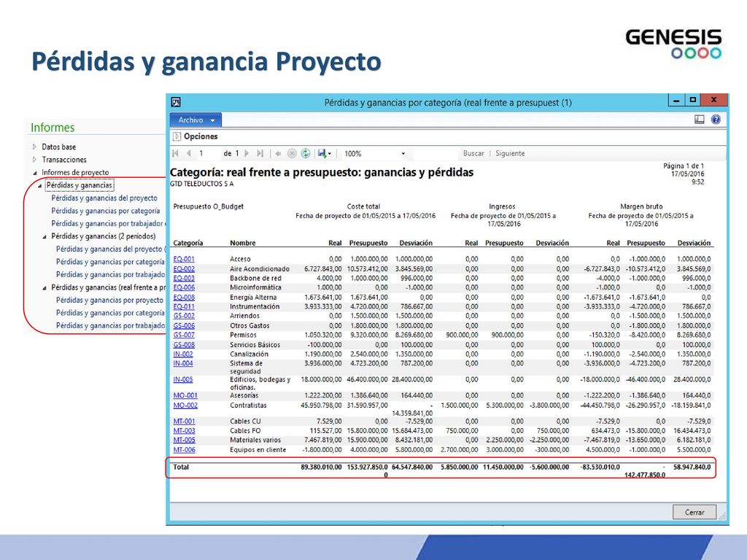Open Pérdidas y ganancias del proyecto, first group
The image size is (747, 560).
(x=104, y=198)
